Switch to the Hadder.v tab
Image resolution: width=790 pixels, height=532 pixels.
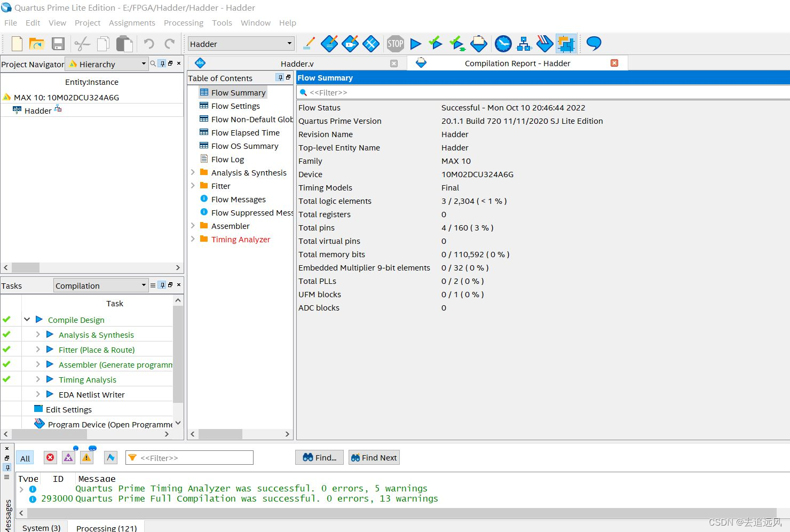297,63
